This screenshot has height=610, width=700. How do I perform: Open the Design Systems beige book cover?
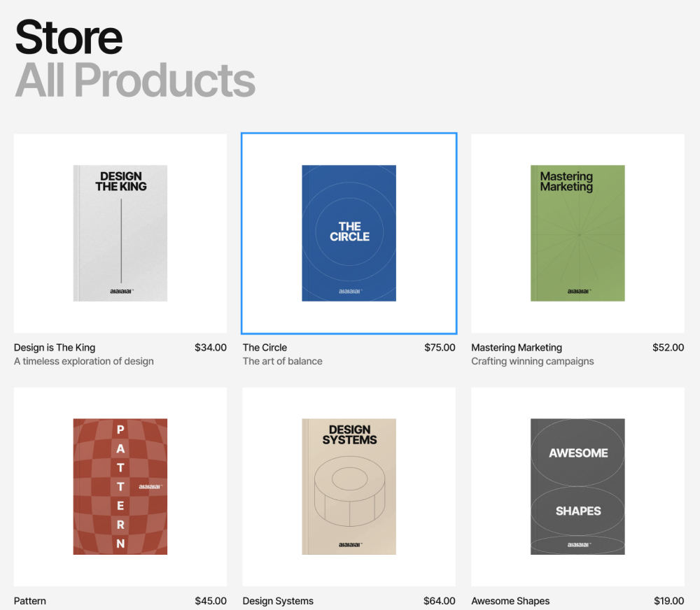349,486
